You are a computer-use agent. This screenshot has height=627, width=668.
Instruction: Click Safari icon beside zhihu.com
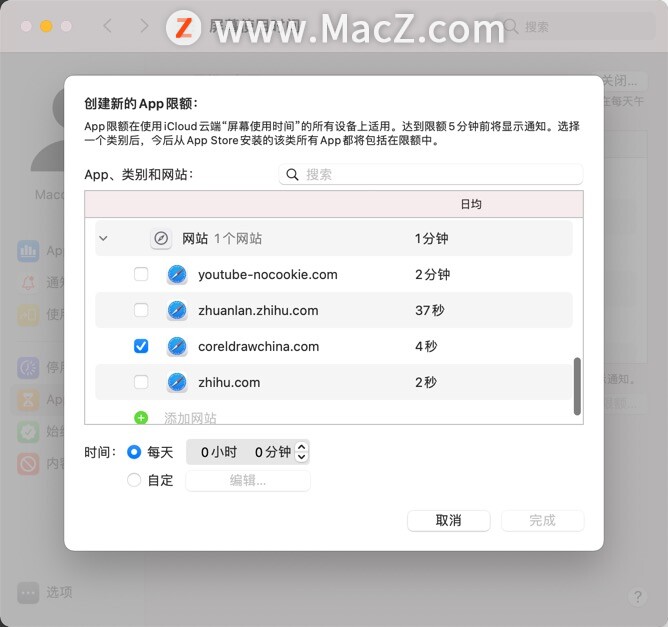[177, 382]
